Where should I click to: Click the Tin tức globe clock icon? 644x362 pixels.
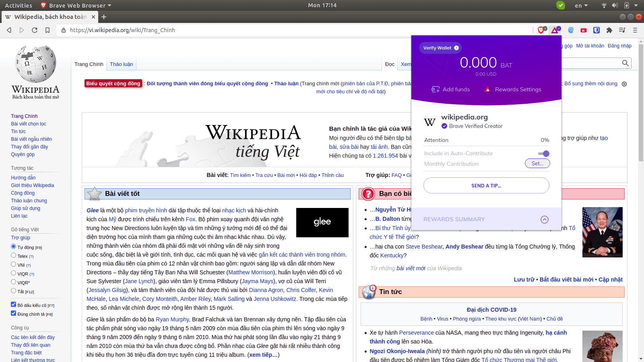369,292
